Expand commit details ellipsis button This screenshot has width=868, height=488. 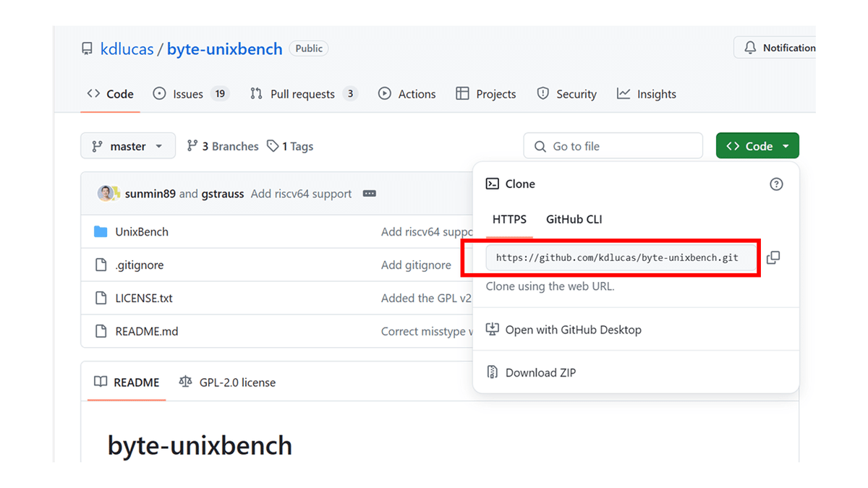tap(370, 194)
